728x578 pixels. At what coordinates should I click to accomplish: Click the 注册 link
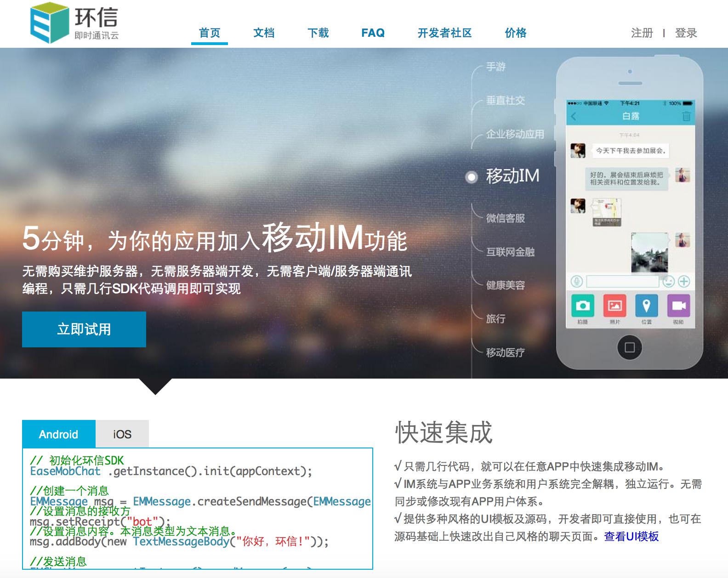(x=642, y=33)
